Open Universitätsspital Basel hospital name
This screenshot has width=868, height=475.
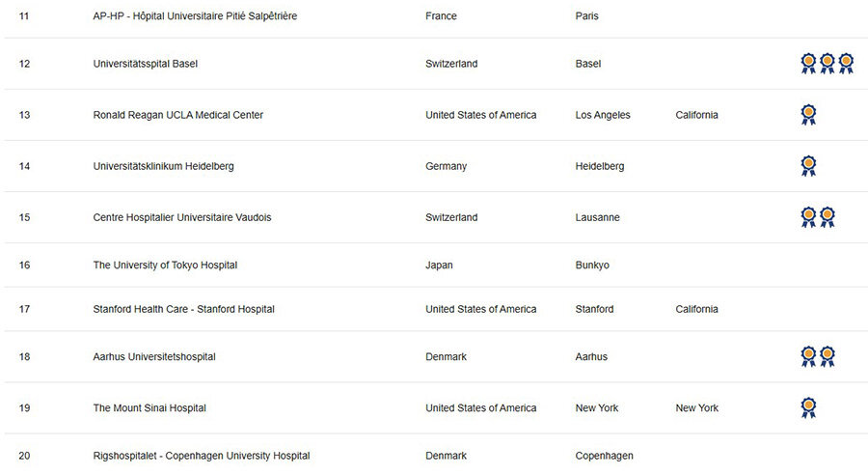(x=145, y=64)
